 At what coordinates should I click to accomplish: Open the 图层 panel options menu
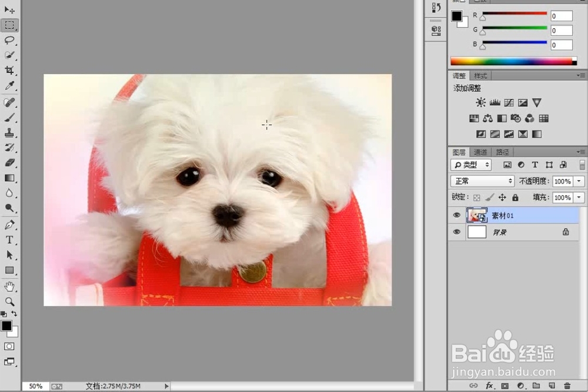[581, 152]
